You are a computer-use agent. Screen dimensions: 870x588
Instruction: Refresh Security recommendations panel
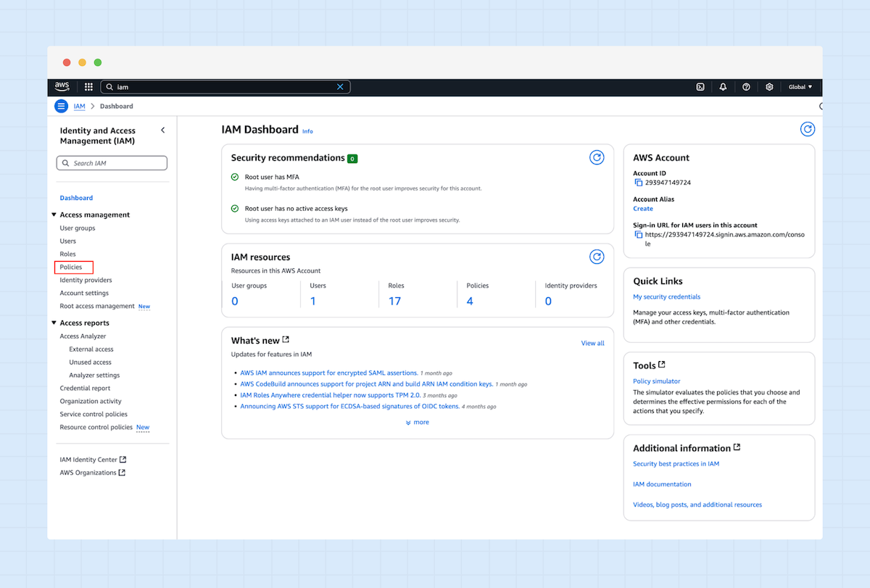tap(597, 157)
